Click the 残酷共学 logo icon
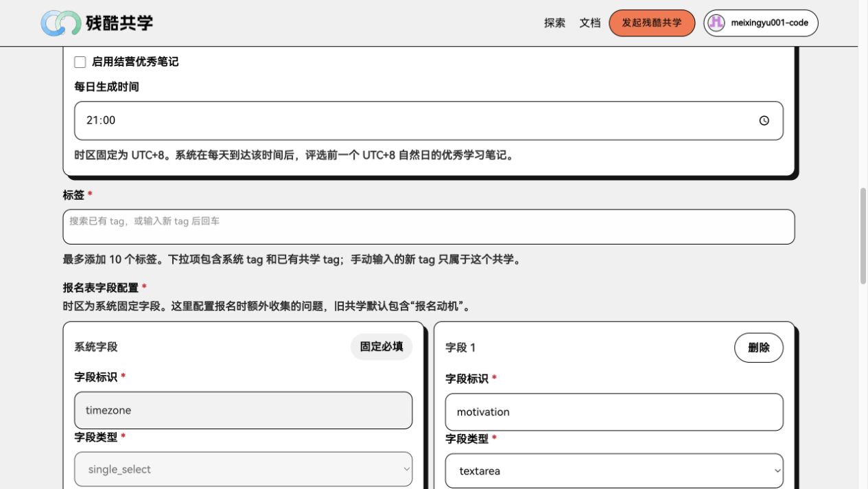The image size is (868, 489). click(61, 23)
